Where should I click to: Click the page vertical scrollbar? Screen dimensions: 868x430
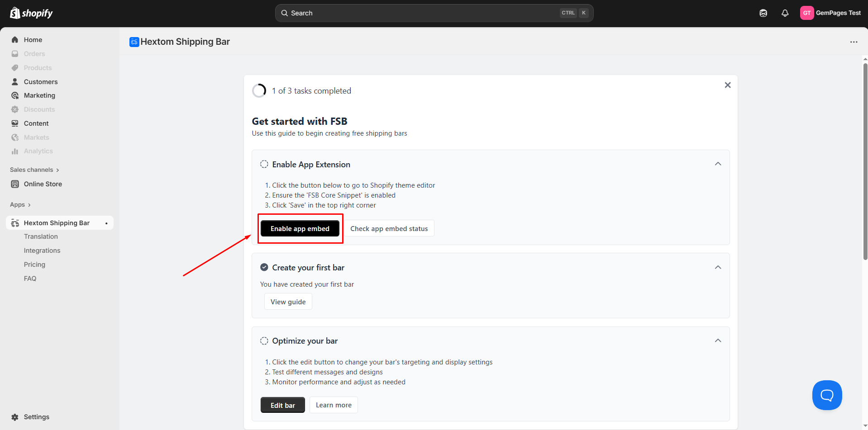click(865, 161)
